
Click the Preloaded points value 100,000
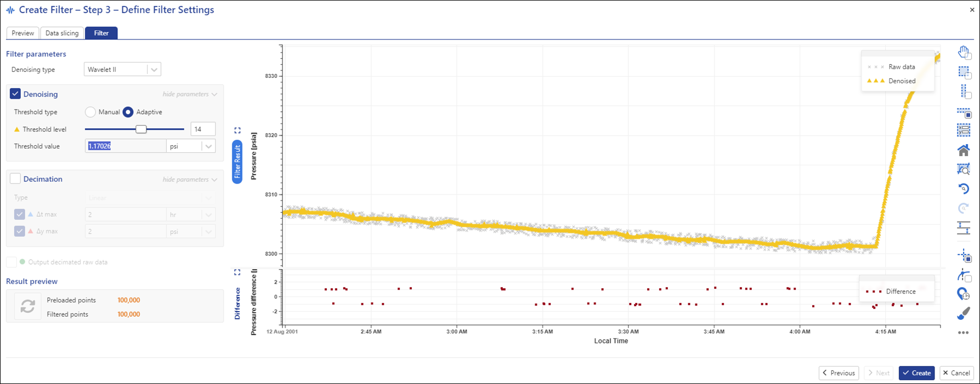point(129,300)
